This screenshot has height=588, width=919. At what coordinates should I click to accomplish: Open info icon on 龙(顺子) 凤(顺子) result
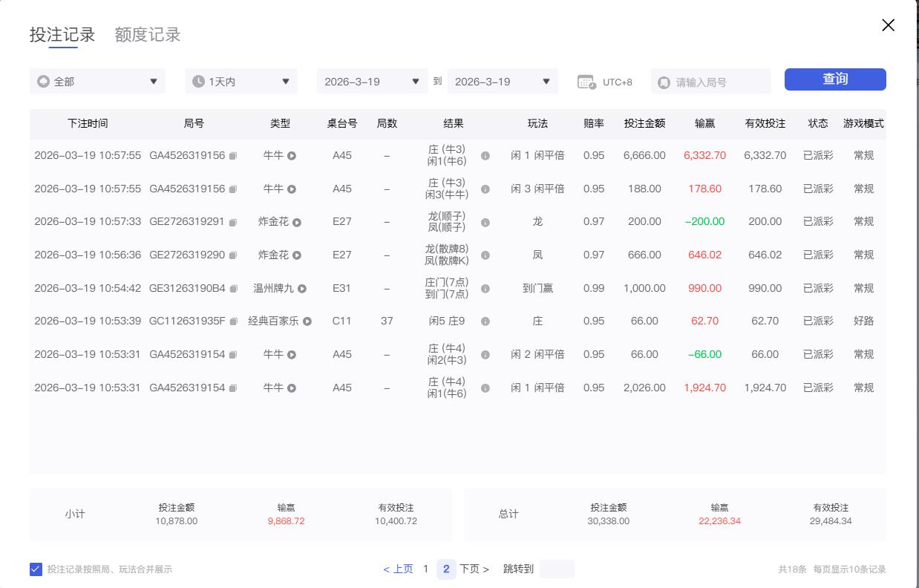486,222
